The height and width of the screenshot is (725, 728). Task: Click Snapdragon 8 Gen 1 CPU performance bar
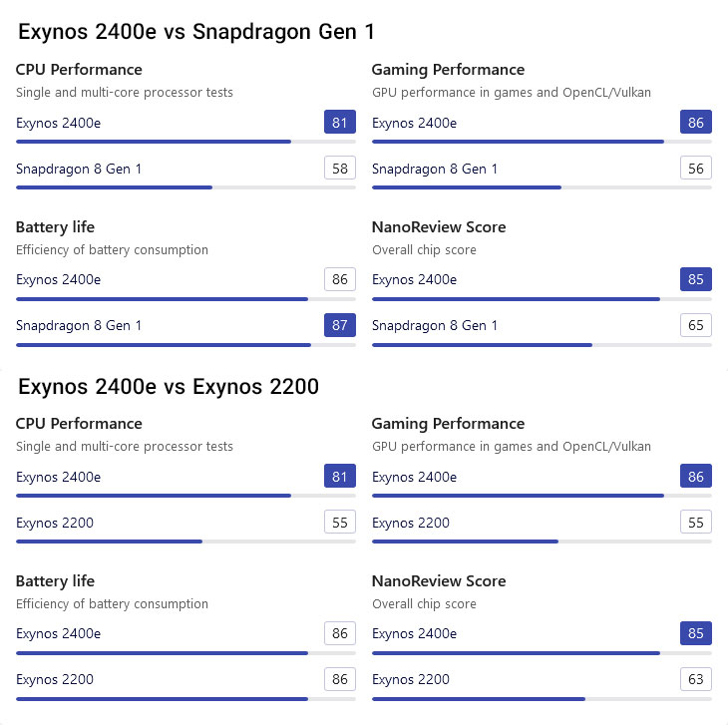click(x=185, y=187)
